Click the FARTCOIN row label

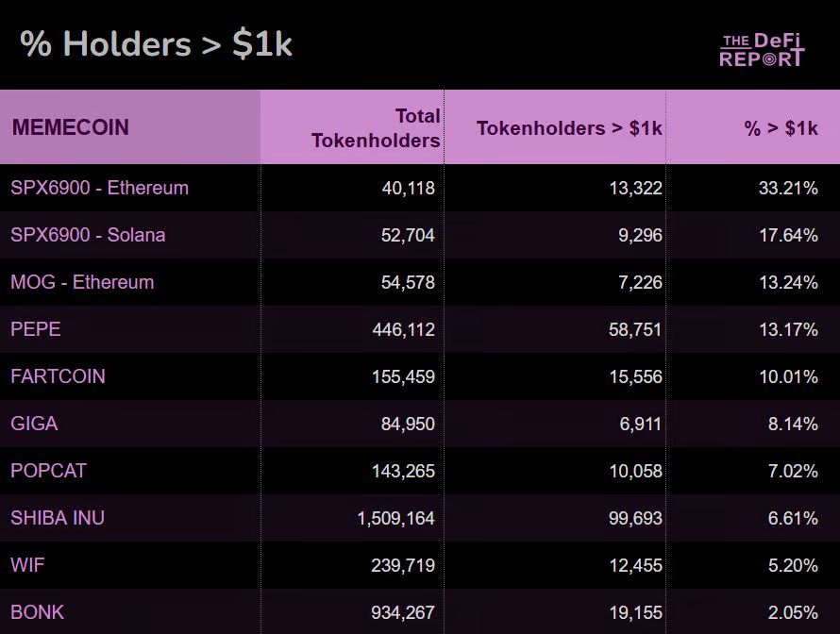[58, 376]
